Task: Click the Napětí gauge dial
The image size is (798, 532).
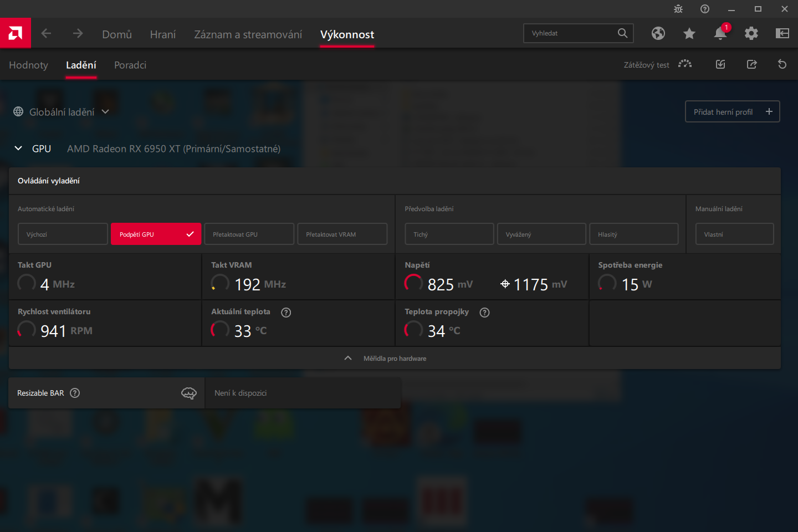Action: pyautogui.click(x=413, y=283)
